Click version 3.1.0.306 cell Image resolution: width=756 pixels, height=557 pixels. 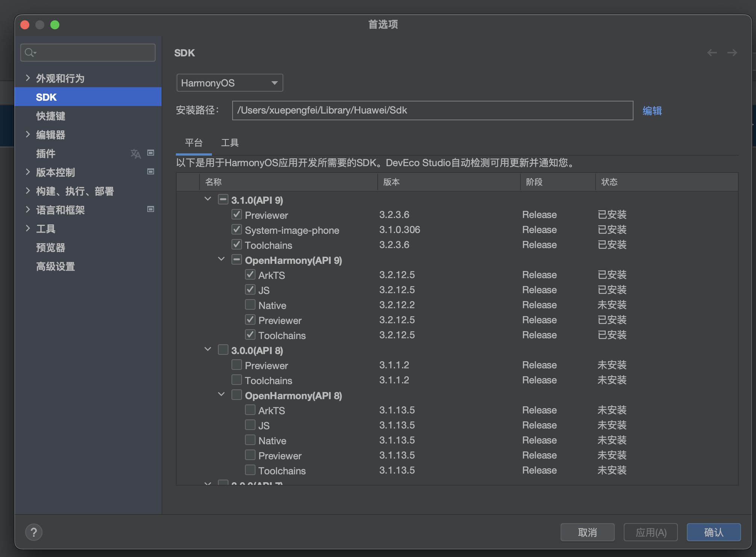(400, 230)
